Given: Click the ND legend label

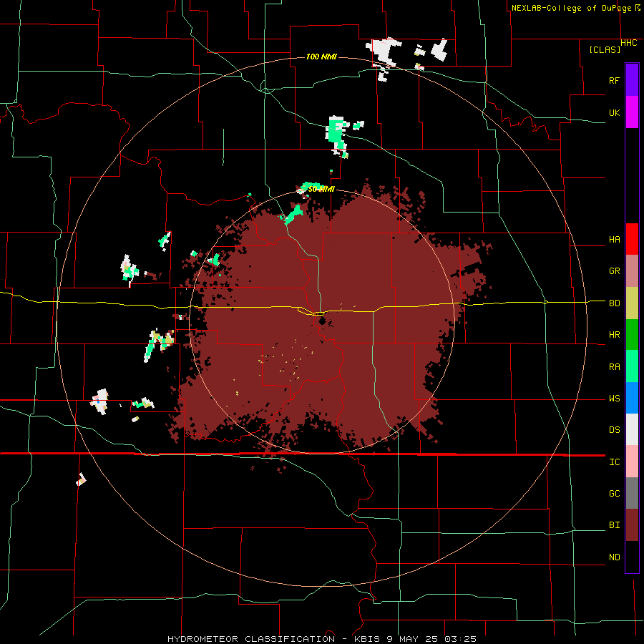Looking at the screenshot, I should (614, 557).
